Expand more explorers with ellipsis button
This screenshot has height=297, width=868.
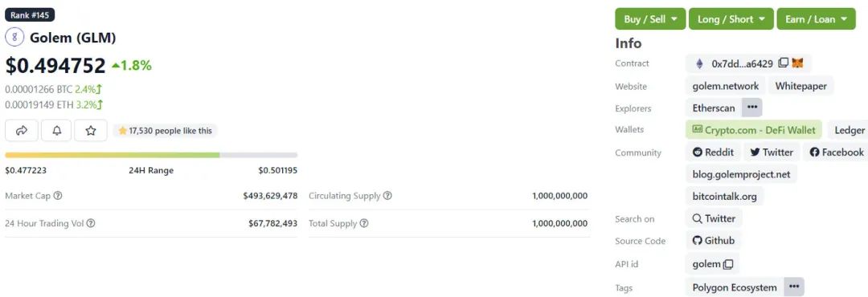tap(751, 108)
